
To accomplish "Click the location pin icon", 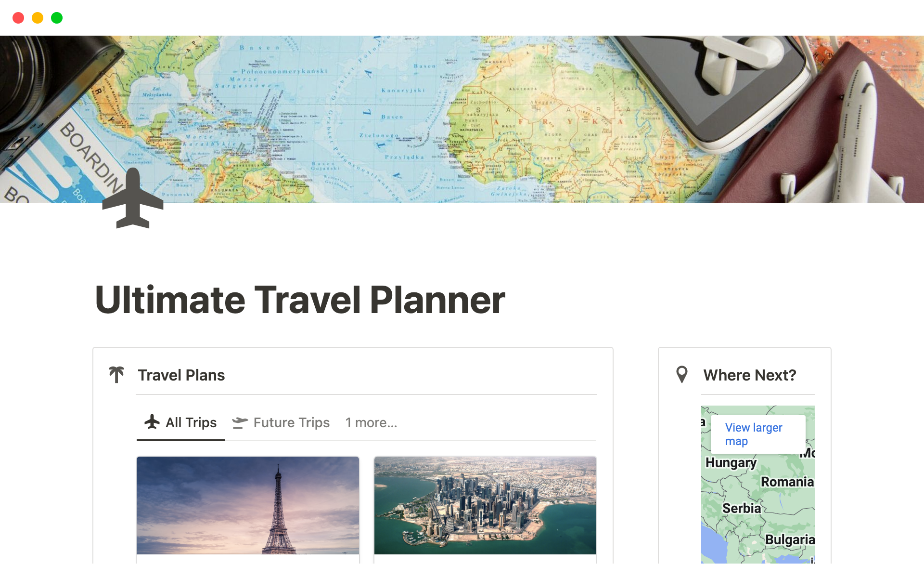I will pyautogui.click(x=681, y=374).
